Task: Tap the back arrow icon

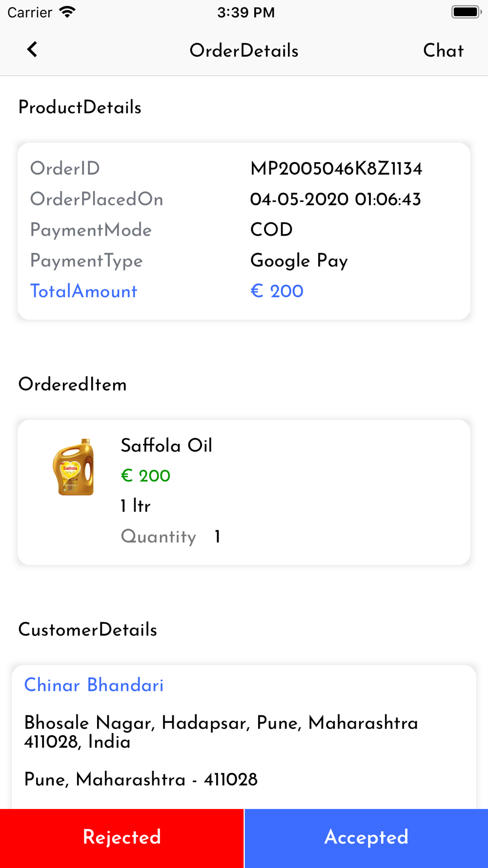Action: [x=32, y=49]
